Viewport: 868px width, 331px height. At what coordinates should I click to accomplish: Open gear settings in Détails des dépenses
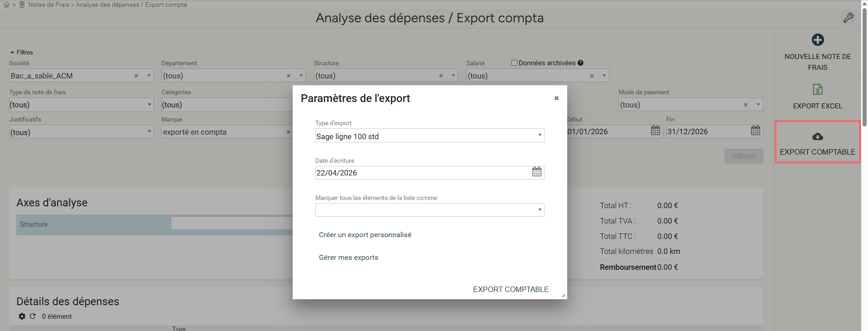coord(22,316)
